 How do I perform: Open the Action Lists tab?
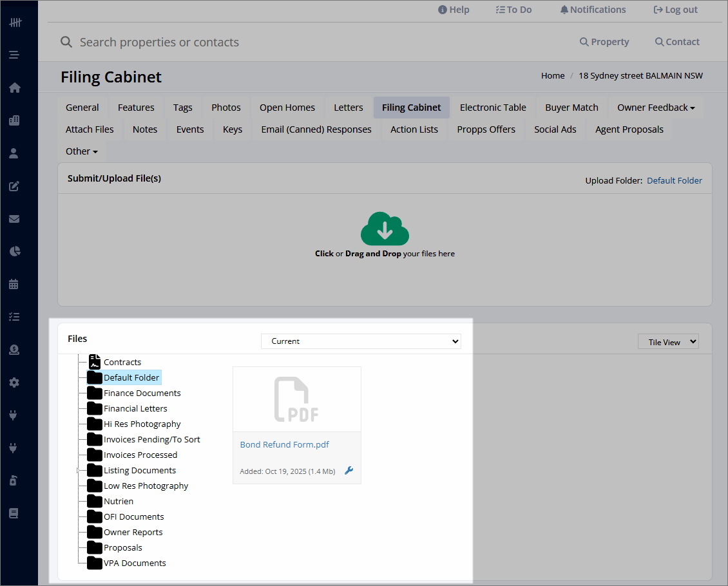(x=414, y=129)
